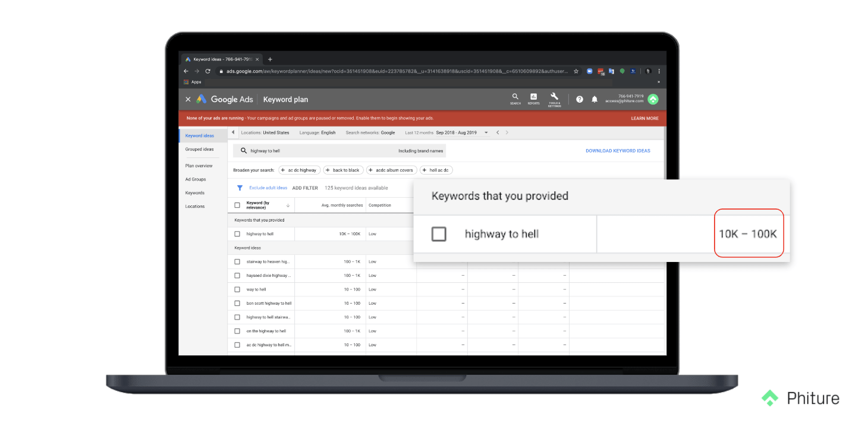Click the green Phiture account avatar
The height and width of the screenshot is (436, 868).
[653, 99]
